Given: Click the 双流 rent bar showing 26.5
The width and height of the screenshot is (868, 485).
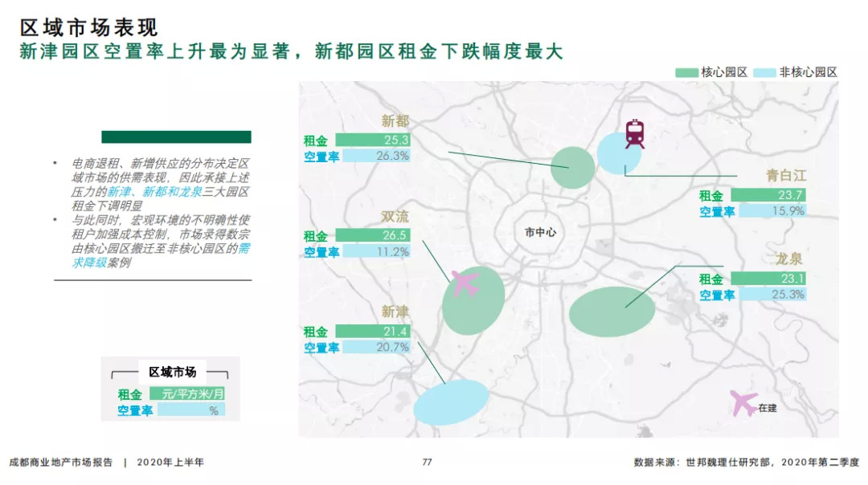Looking at the screenshot, I should [373, 235].
